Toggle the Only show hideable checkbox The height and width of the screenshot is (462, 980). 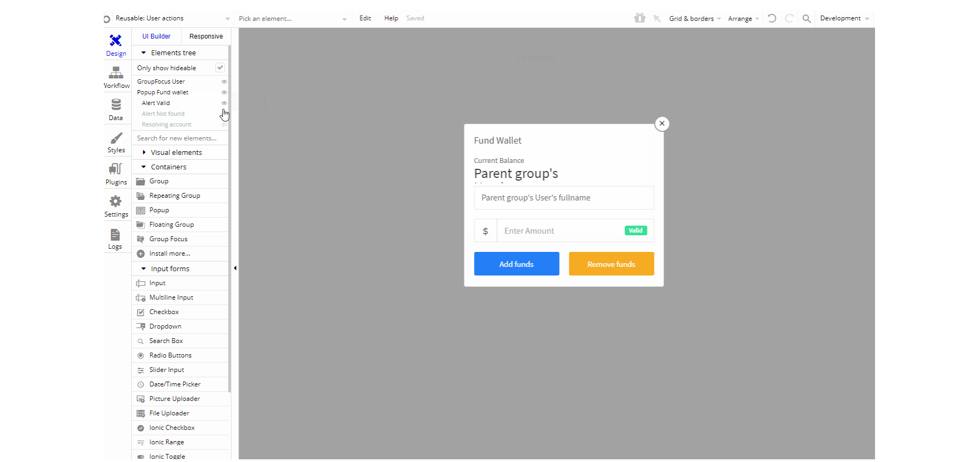coord(220,68)
